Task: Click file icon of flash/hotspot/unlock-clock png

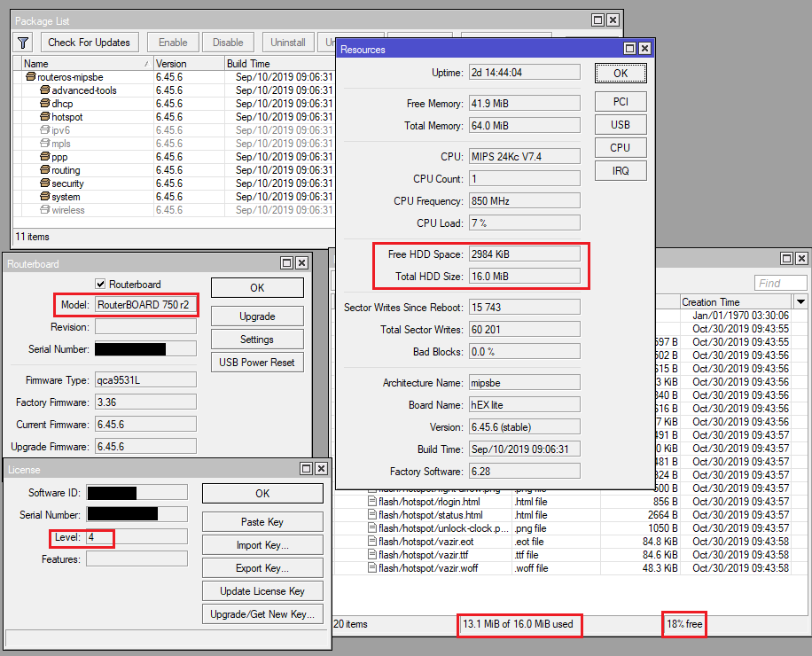Action: (371, 527)
